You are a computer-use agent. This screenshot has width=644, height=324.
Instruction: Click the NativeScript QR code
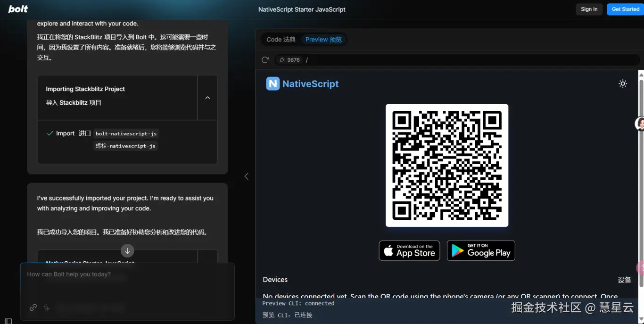pos(447,166)
